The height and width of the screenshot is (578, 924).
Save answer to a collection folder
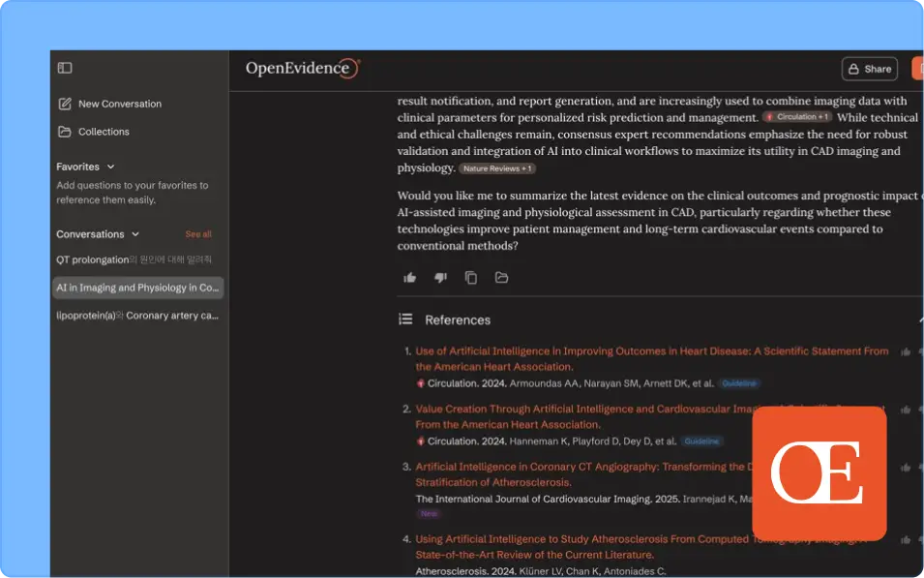[501, 278]
